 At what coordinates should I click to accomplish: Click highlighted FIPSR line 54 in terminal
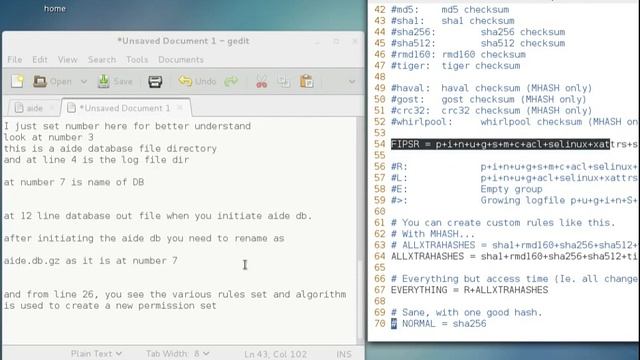point(500,144)
